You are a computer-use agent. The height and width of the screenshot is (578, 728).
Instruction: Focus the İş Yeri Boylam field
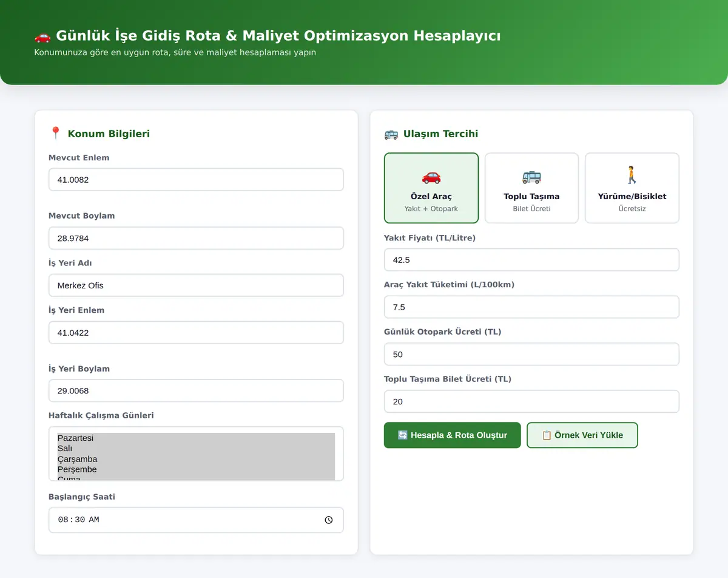coord(196,390)
